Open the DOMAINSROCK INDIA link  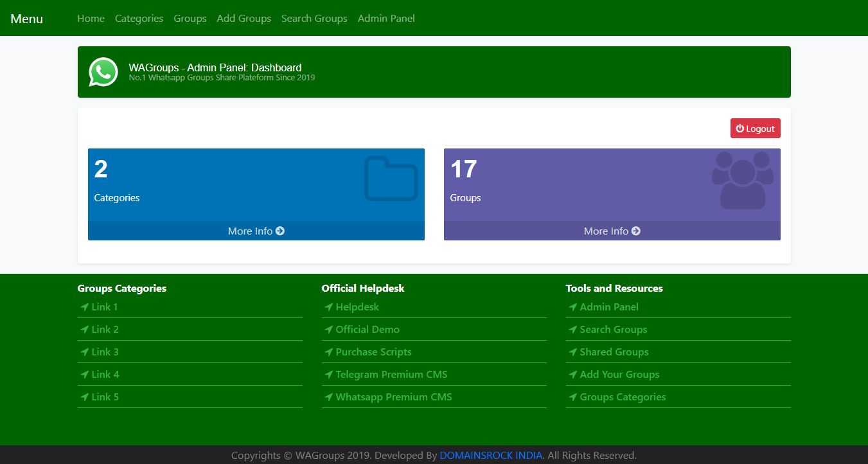point(491,456)
